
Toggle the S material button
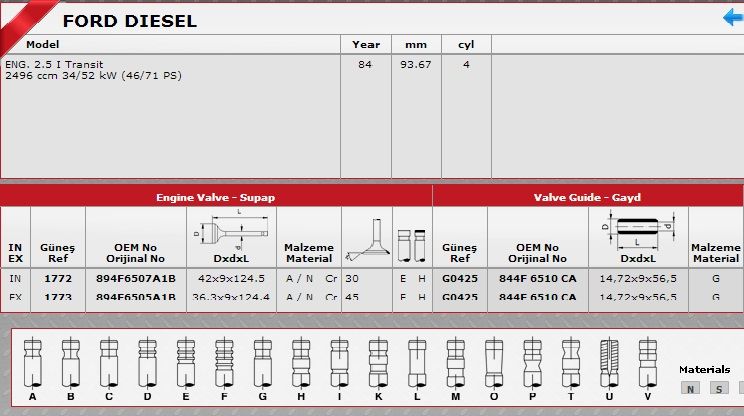tap(719, 388)
